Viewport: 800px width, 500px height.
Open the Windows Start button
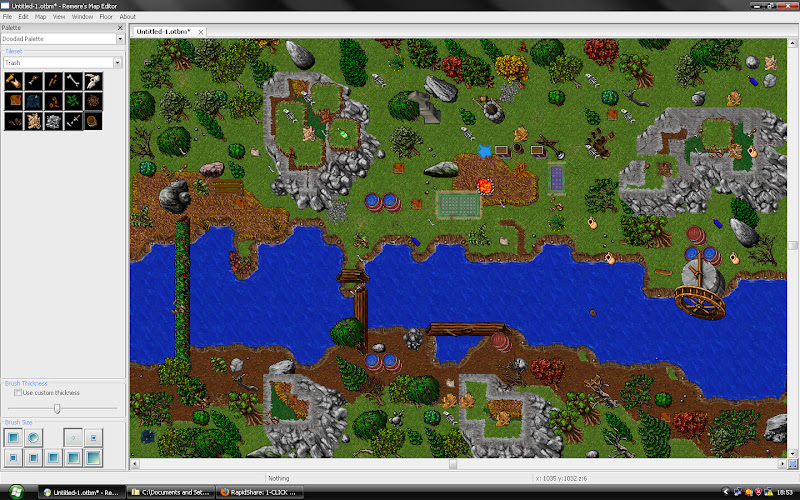16,492
